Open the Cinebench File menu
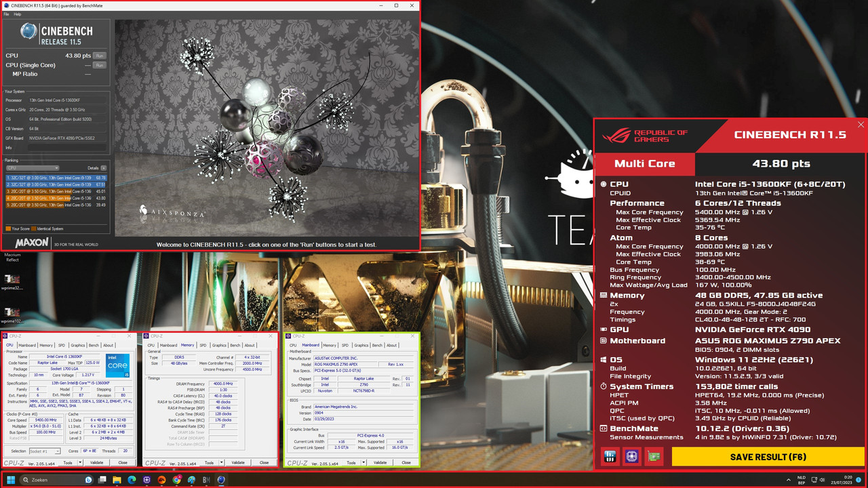 click(x=6, y=14)
